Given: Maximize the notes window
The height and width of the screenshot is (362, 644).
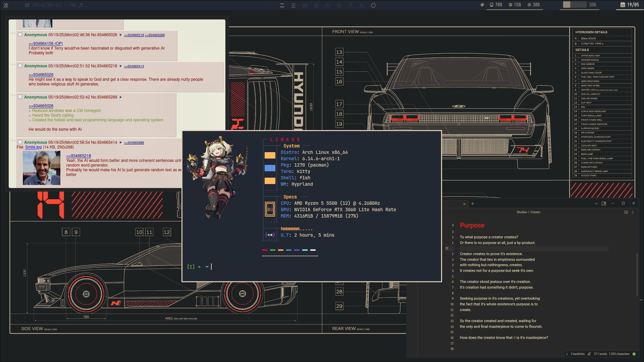Looking at the screenshot, I should click(x=623, y=203).
